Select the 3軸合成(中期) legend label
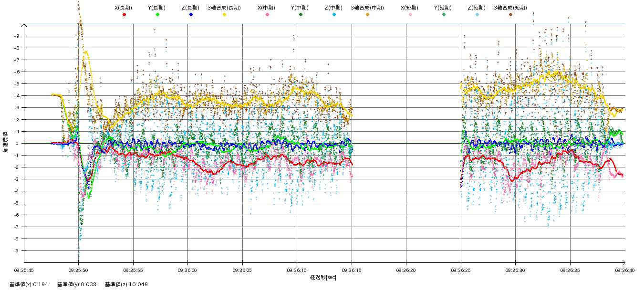644x291 pixels. pyautogui.click(x=367, y=8)
